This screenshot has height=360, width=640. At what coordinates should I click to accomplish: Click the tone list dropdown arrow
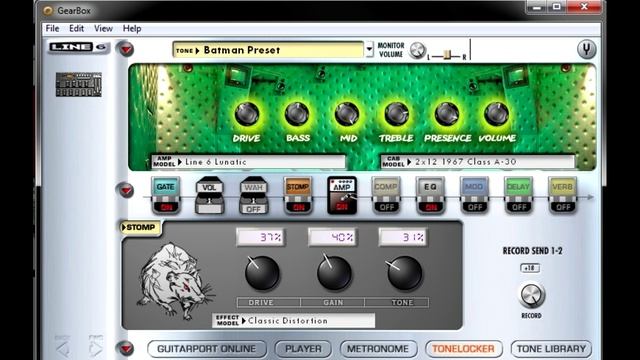coord(369,49)
